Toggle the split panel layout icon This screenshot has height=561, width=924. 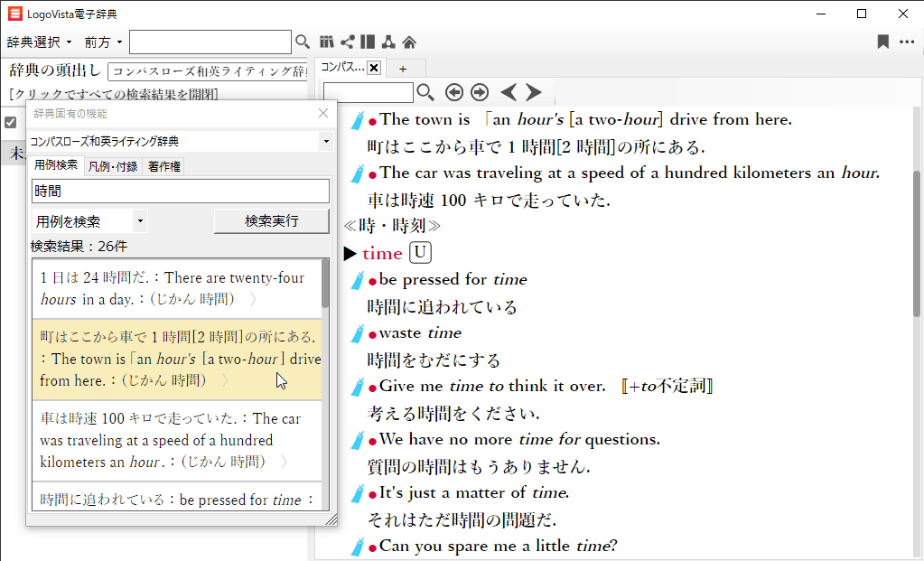point(368,42)
